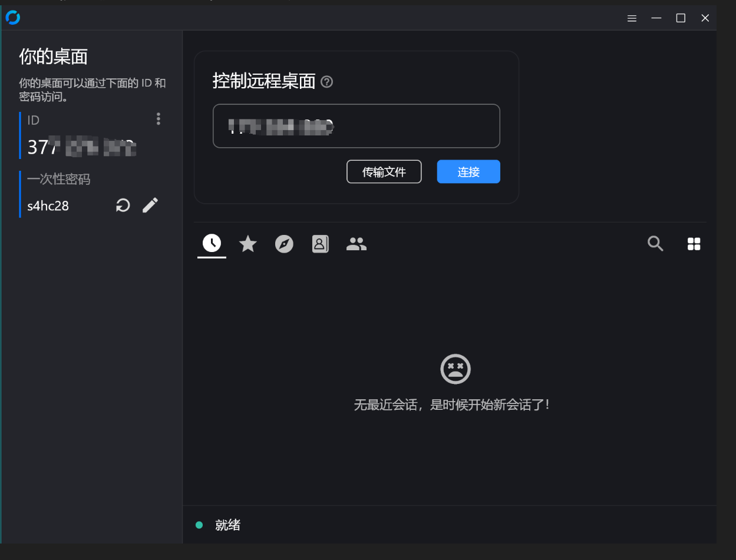This screenshot has height=560, width=736.
Task: Click the help question mark icon
Action: click(327, 82)
